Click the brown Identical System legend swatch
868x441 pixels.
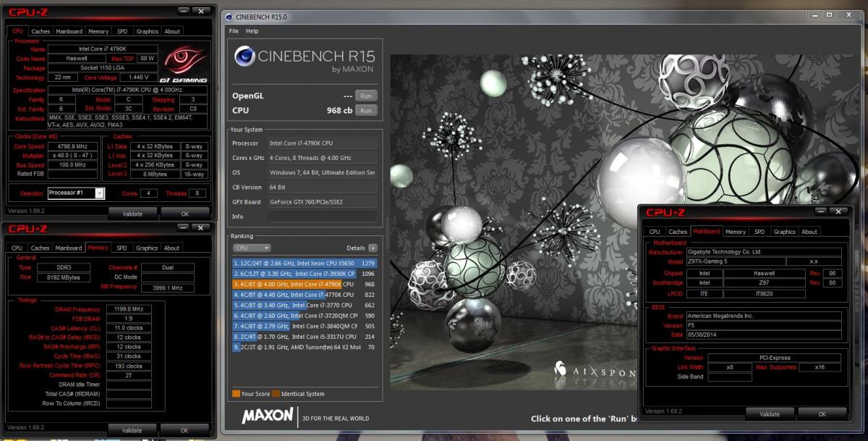coord(276,394)
